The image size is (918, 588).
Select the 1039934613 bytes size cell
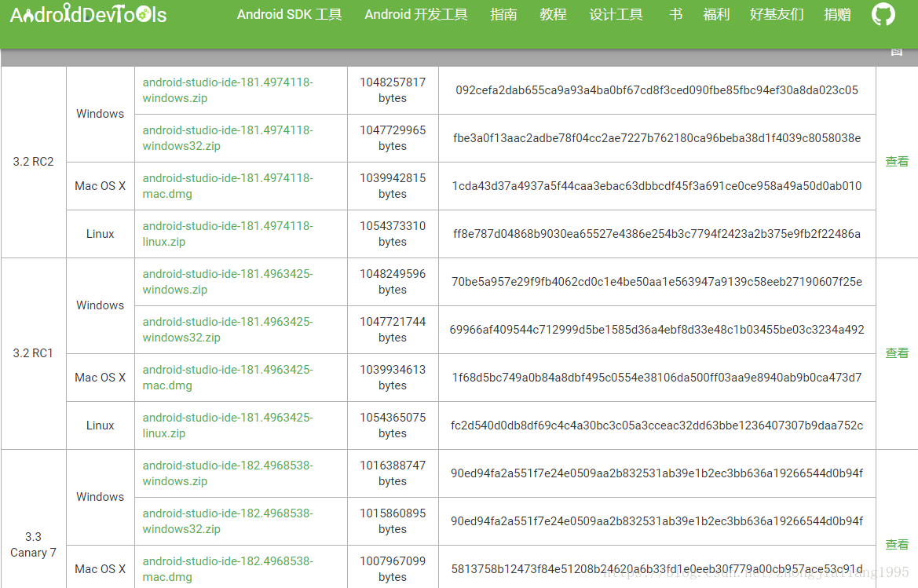393,378
